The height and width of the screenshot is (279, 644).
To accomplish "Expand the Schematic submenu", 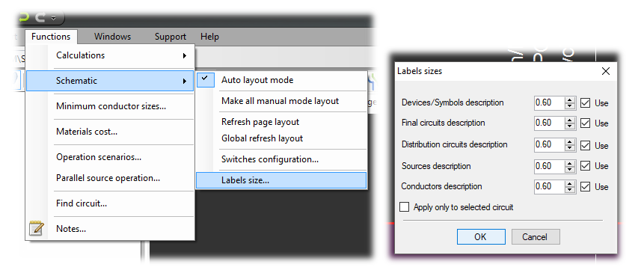I will point(110,81).
